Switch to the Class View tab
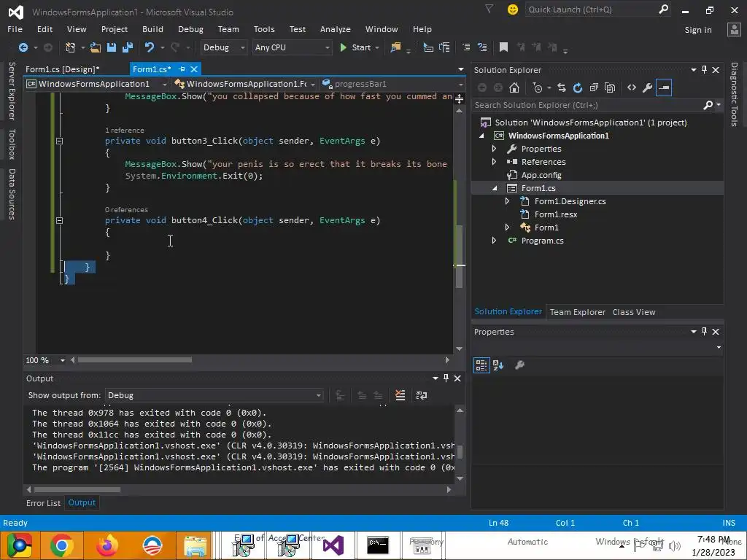This screenshot has width=747, height=560. (634, 312)
